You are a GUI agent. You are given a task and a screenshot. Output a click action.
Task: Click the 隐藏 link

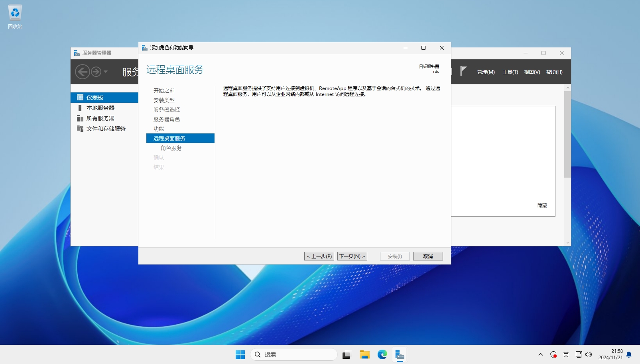(542, 205)
